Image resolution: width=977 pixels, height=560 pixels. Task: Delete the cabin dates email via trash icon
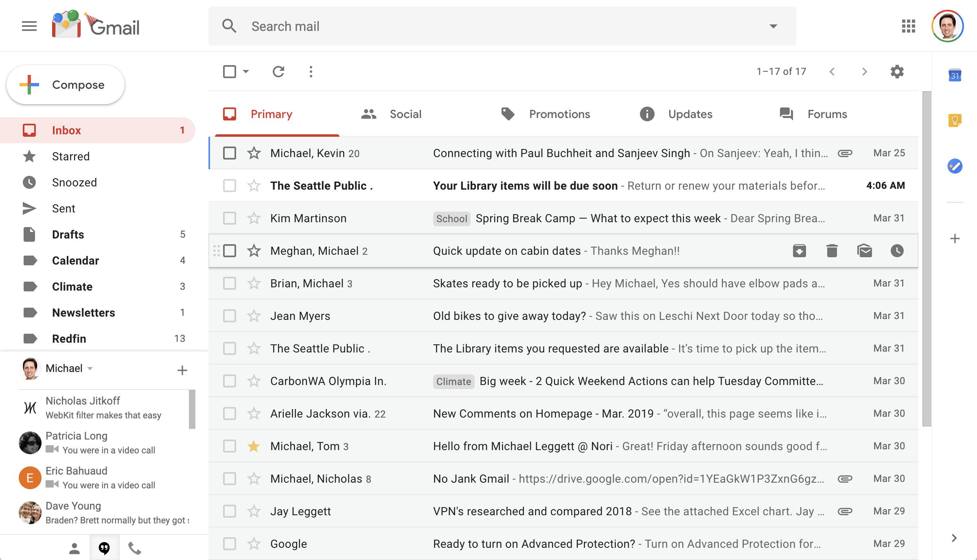(832, 251)
